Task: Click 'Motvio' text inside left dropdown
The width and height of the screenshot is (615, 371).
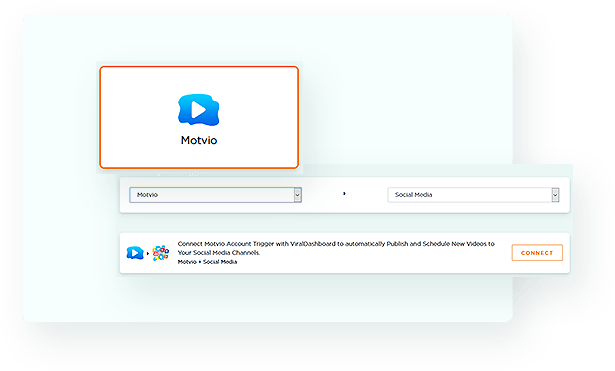Action: [147, 195]
